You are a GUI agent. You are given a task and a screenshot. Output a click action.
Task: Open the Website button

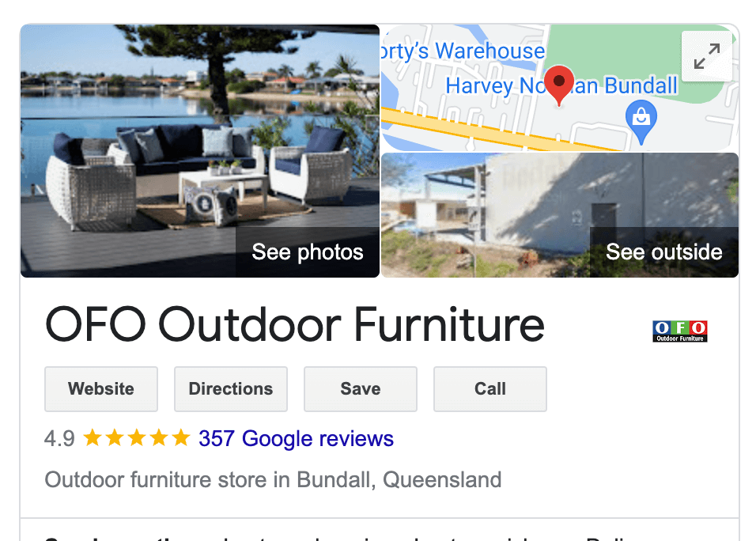pyautogui.click(x=101, y=389)
